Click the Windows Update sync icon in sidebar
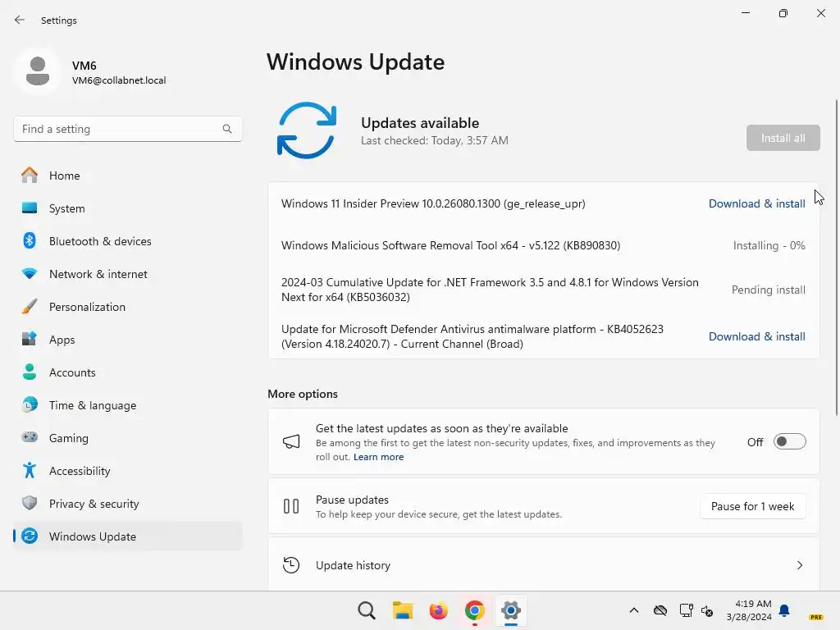840x630 pixels. pyautogui.click(x=30, y=536)
